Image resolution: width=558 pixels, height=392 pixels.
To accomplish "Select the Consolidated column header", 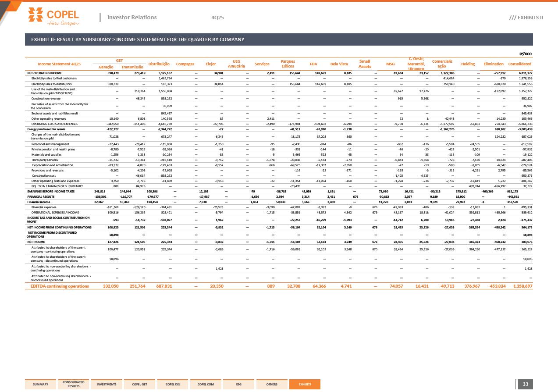I will 519,64.
